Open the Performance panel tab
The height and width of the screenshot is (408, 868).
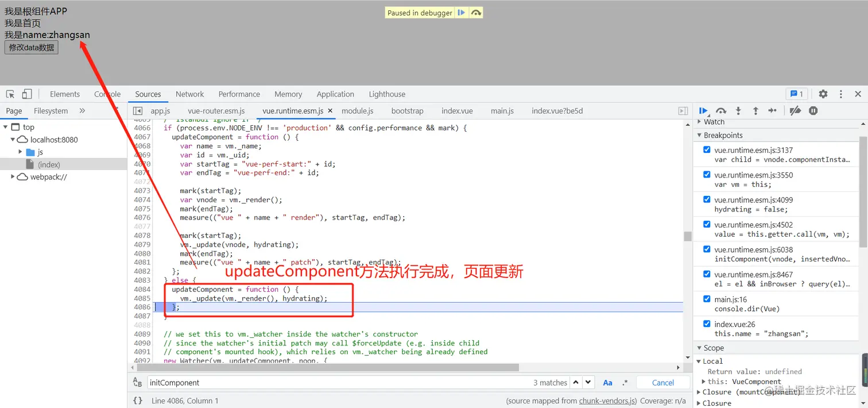pyautogui.click(x=239, y=94)
